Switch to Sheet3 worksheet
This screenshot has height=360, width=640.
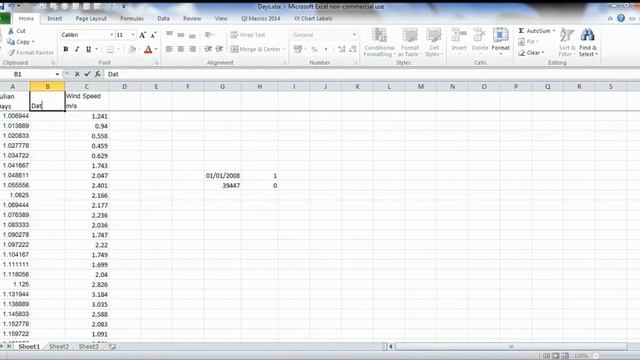pos(89,347)
